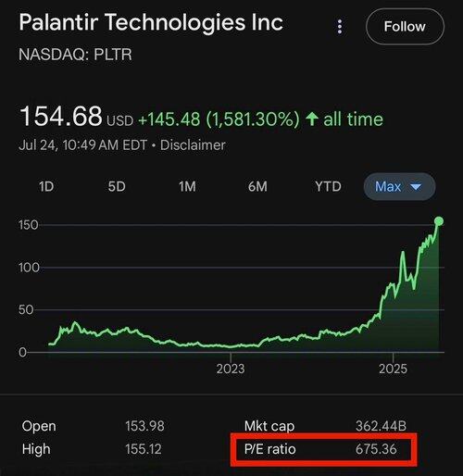Click the 154.68 current price

pyautogui.click(x=61, y=117)
